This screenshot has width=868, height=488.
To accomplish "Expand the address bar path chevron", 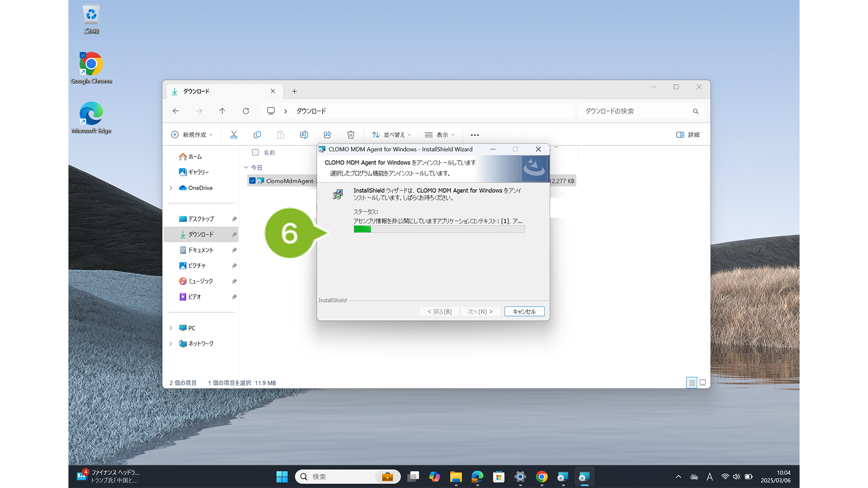I will pyautogui.click(x=286, y=111).
